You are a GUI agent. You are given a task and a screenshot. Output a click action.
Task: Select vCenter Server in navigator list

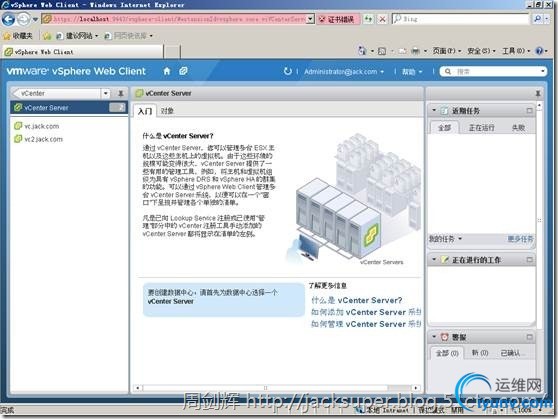(x=69, y=108)
